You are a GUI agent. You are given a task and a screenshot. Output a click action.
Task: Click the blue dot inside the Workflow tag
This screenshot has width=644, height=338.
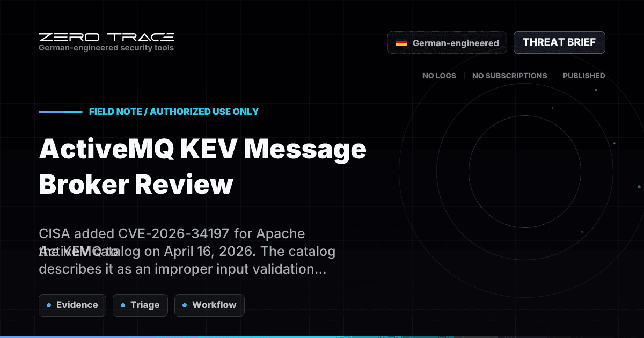click(185, 305)
